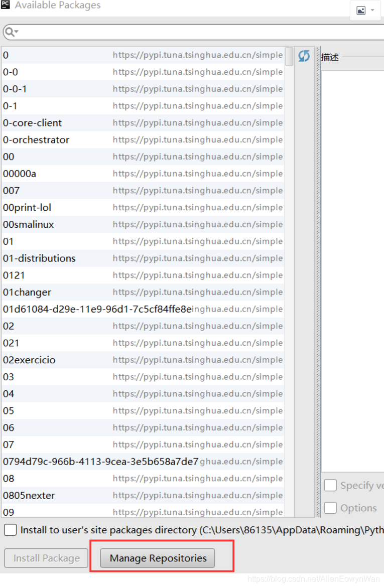The height and width of the screenshot is (588, 384).
Task: Tick the Options checkbox
Action: tap(330, 508)
